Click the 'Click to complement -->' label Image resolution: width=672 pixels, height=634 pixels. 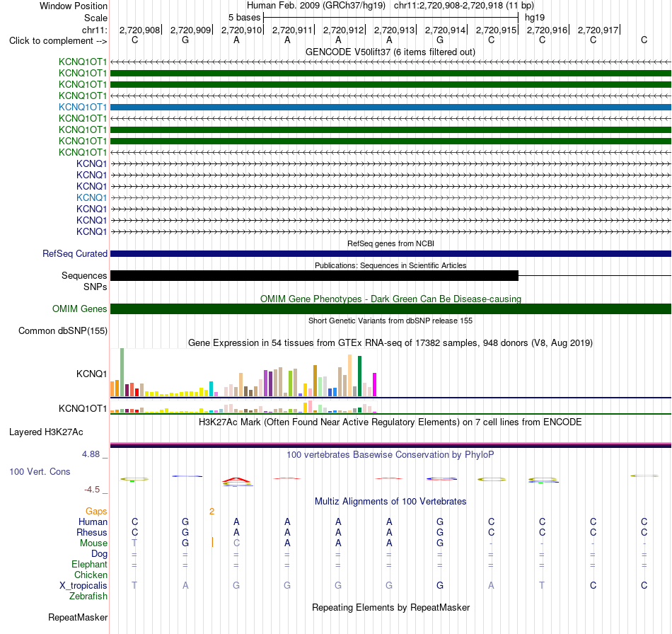pos(58,41)
